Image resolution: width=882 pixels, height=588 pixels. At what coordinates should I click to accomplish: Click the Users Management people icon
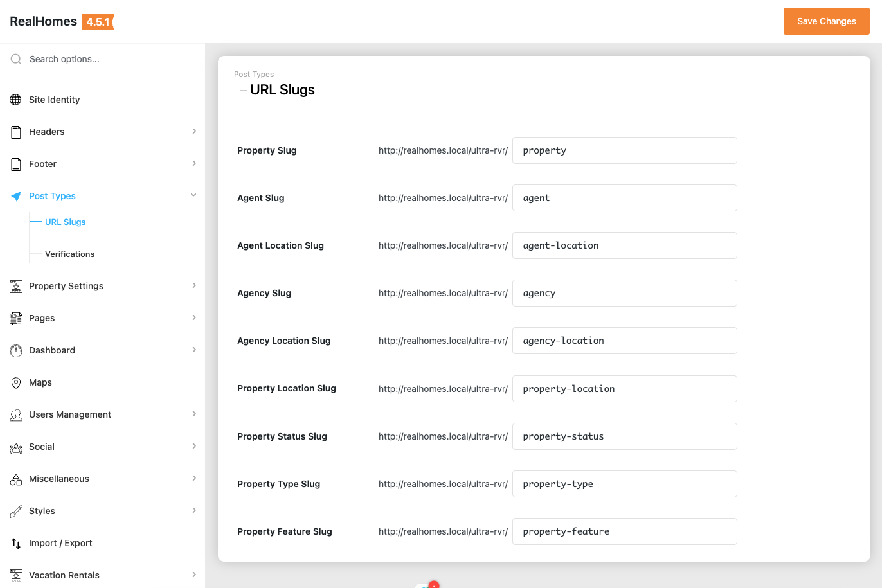tap(16, 414)
